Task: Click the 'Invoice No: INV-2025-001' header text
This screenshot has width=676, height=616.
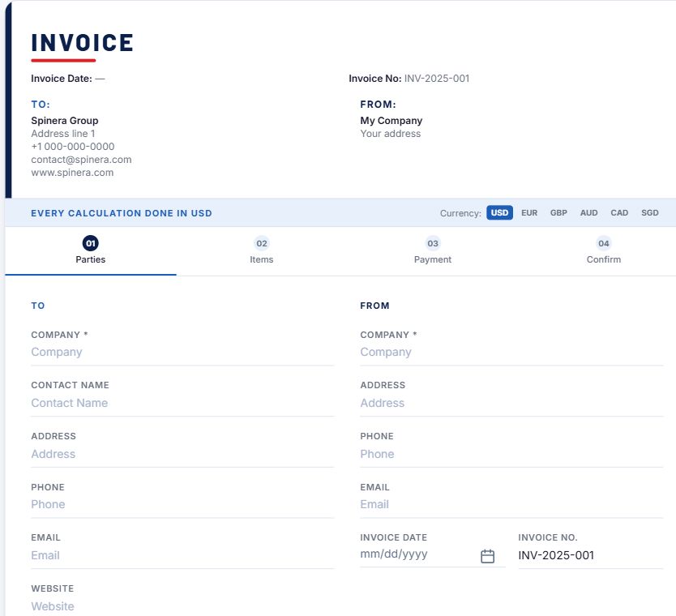Action: pos(409,79)
